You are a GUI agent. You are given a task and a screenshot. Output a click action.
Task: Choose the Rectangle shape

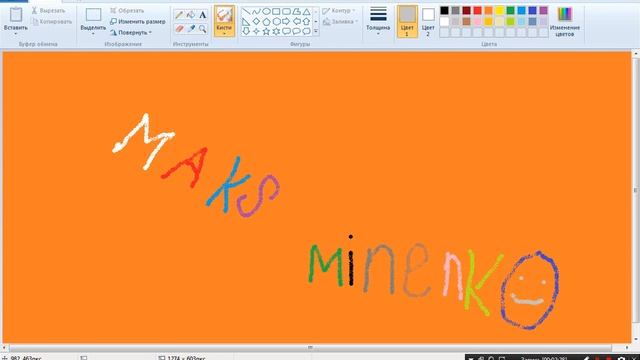pyautogui.click(x=276, y=11)
